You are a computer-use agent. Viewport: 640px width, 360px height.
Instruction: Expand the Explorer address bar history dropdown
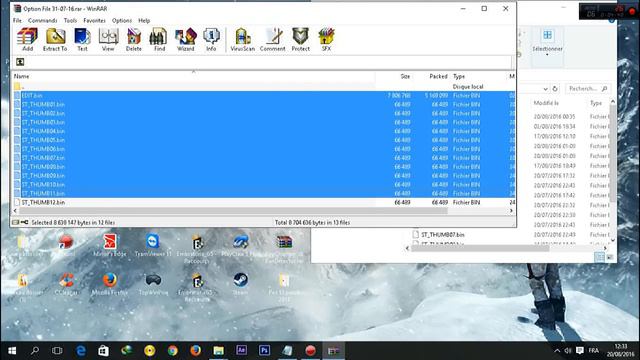[545, 89]
